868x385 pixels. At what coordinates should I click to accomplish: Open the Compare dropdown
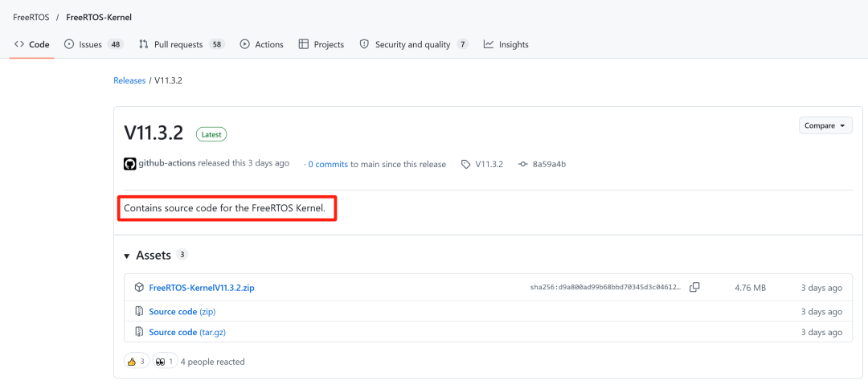click(x=825, y=125)
